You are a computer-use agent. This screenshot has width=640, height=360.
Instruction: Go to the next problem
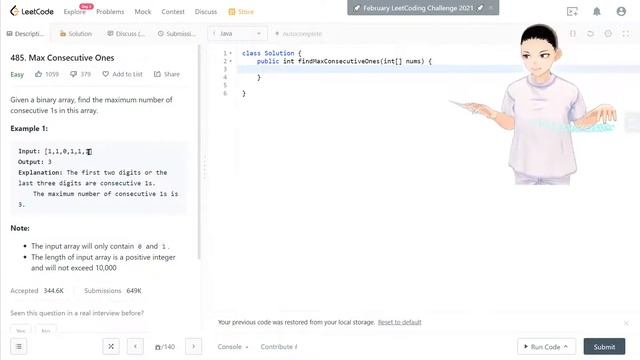tap(193, 347)
